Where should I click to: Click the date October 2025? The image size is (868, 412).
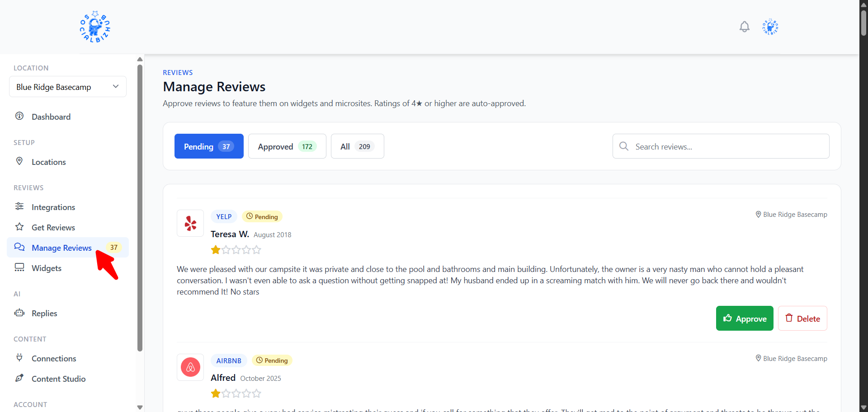[260, 379]
